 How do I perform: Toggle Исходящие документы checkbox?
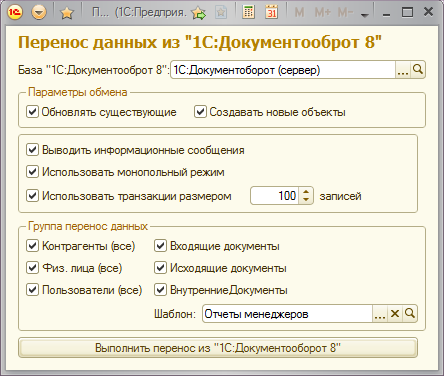[x=160, y=268]
